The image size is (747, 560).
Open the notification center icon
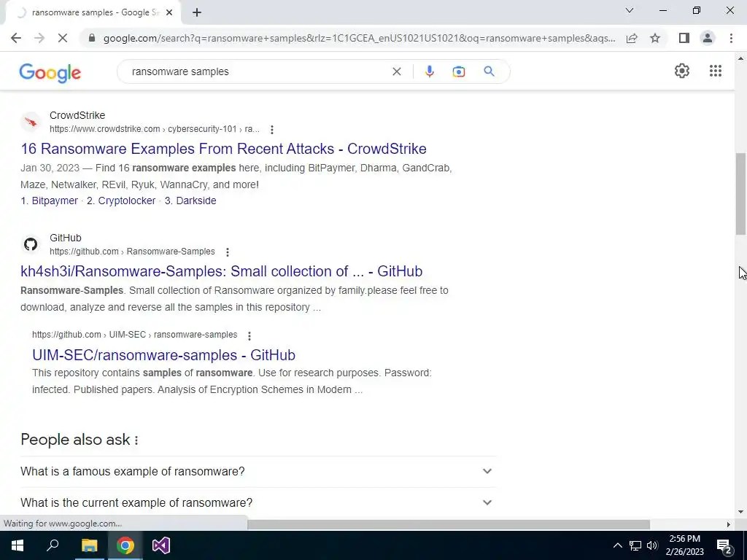click(x=724, y=545)
